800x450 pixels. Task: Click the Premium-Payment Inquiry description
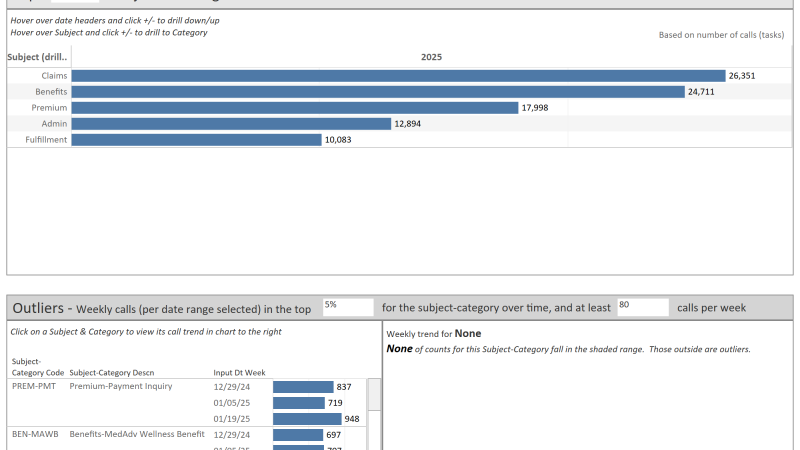(121, 386)
